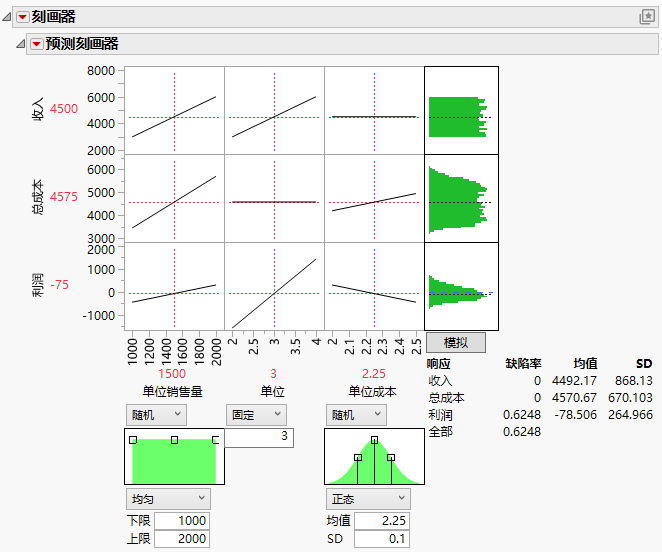Click the red -75 利润 predicted value
The width and height of the screenshot is (662, 552).
[60, 285]
